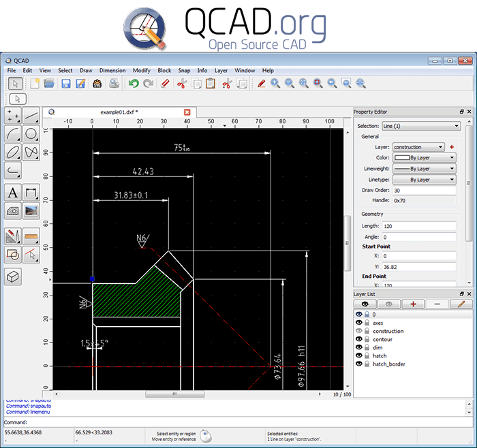Edit layer with the pencil button
The image size is (477, 448).
[461, 304]
